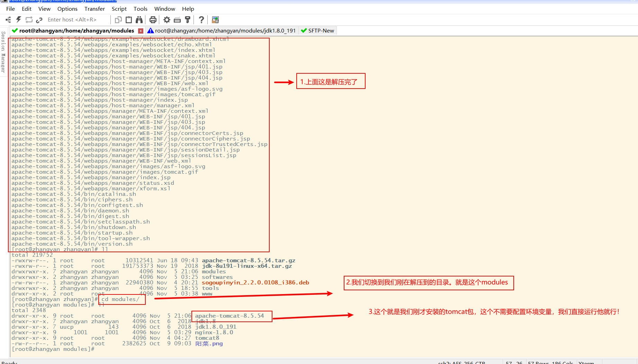Click the websocket/echo.xhtml output line
The image size is (638, 364).
point(112,45)
